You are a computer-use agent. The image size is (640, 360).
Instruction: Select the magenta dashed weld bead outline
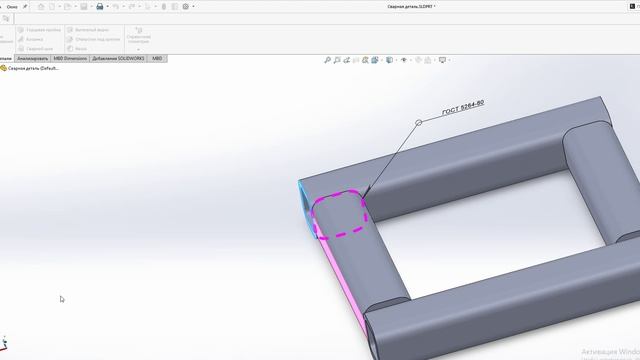340,214
